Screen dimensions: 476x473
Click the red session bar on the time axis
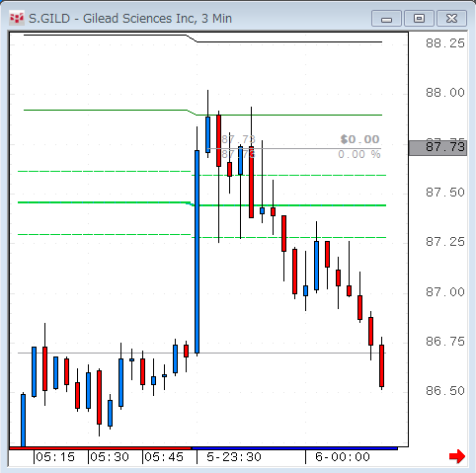pos(100,448)
